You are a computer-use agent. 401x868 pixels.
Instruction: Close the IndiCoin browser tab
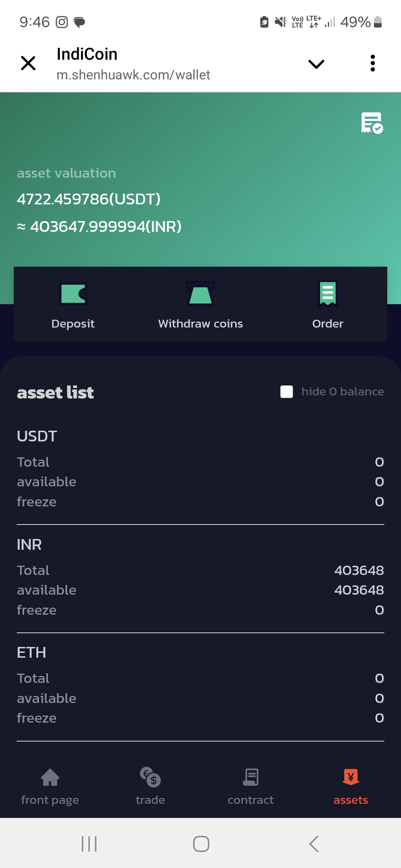coord(28,63)
